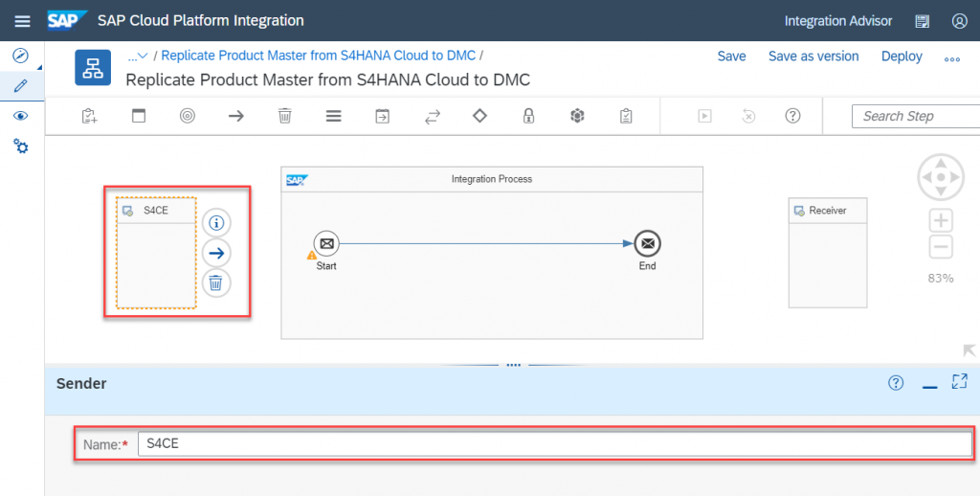Minimize the Sender properties panel
Image resolution: width=980 pixels, height=496 pixels.
coord(929,387)
